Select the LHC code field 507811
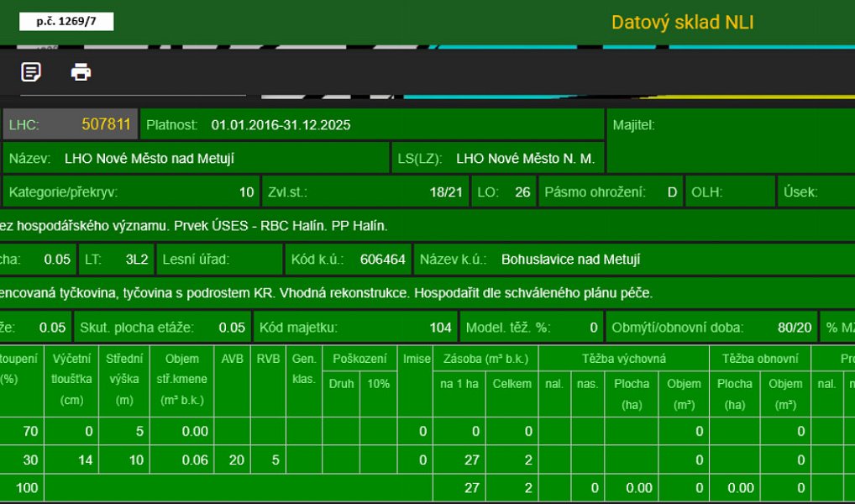 tap(70, 124)
